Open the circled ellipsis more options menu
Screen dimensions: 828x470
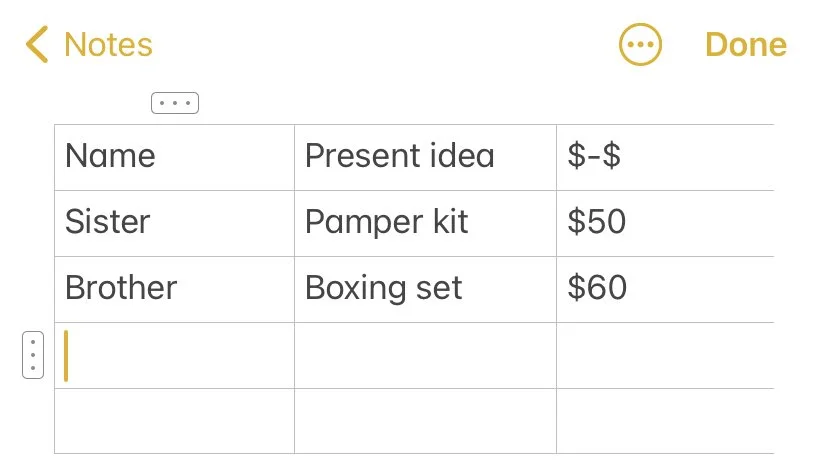640,45
